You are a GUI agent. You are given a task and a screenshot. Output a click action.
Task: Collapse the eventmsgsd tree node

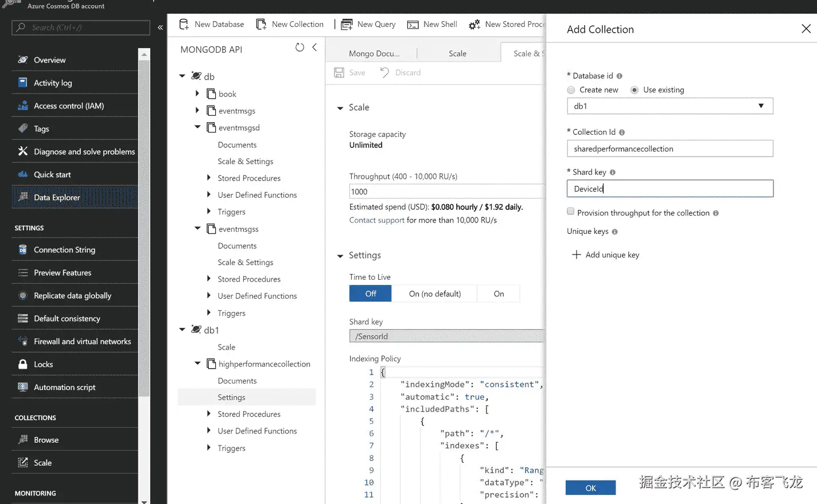(x=197, y=127)
